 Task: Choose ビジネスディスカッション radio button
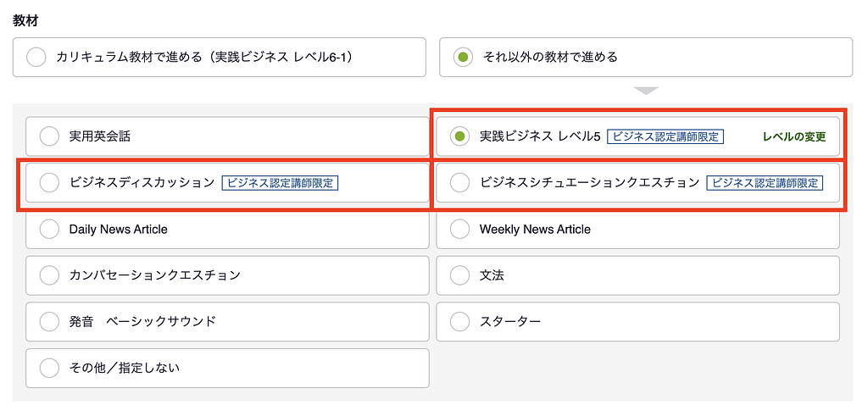click(x=49, y=182)
